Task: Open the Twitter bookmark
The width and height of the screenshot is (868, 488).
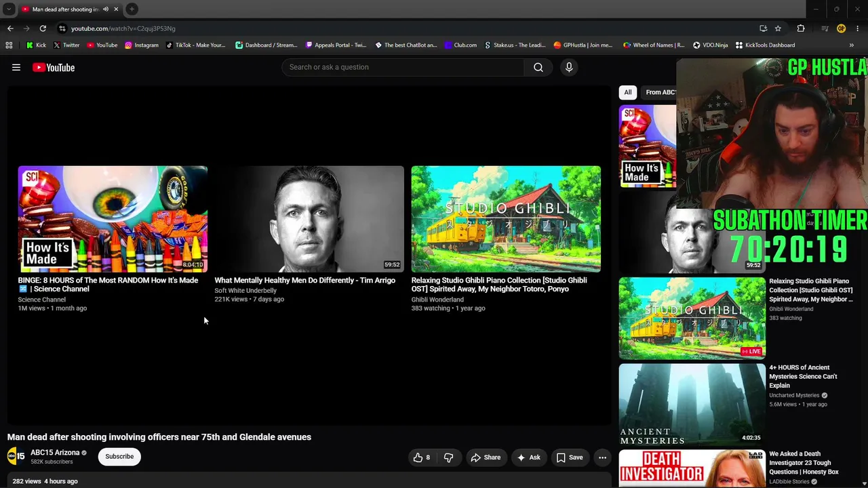Action: click(66, 45)
